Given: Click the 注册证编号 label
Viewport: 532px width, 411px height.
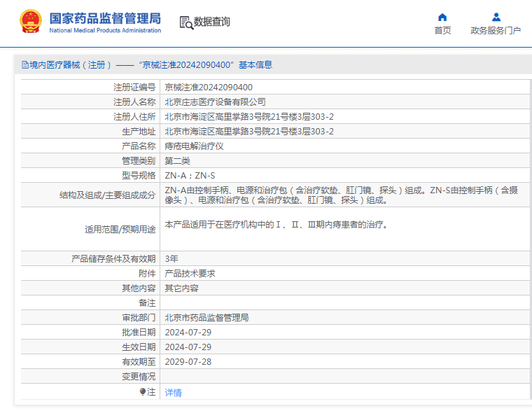Looking at the screenshot, I should (134, 88).
